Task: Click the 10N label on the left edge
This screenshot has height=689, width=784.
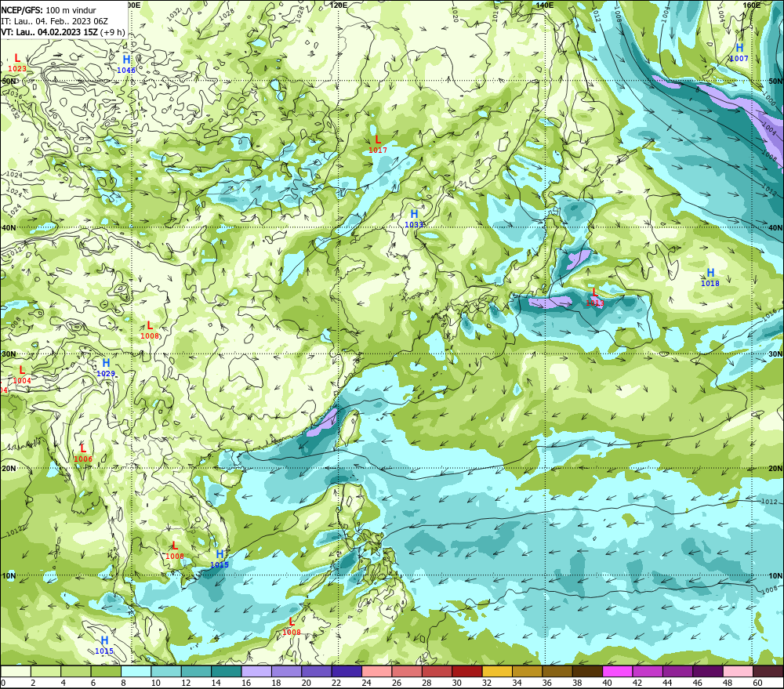Action: [x=9, y=576]
